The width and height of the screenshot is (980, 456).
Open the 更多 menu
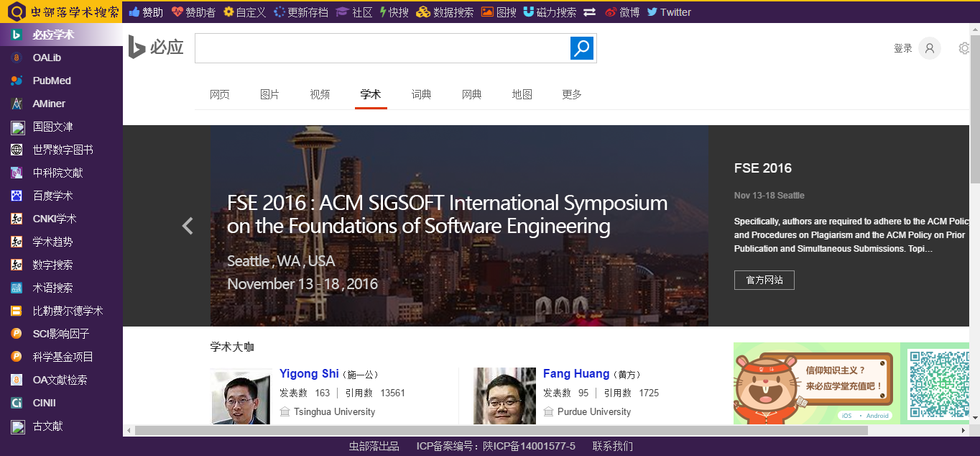(572, 94)
